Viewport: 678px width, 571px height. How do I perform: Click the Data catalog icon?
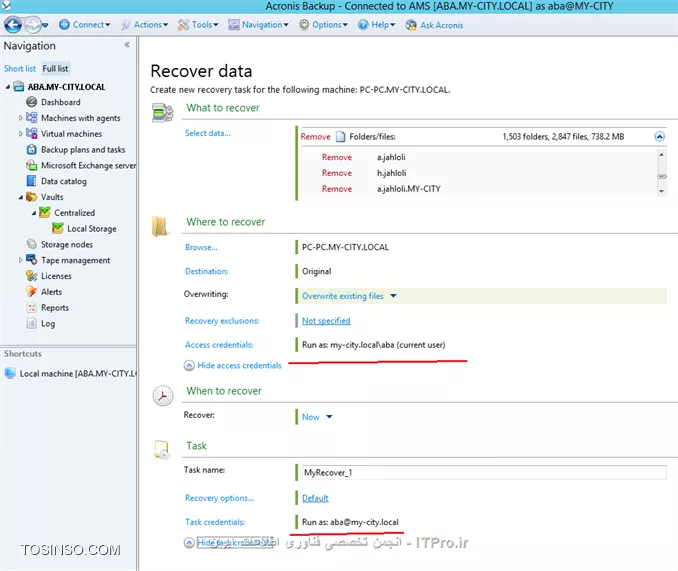coord(32,181)
